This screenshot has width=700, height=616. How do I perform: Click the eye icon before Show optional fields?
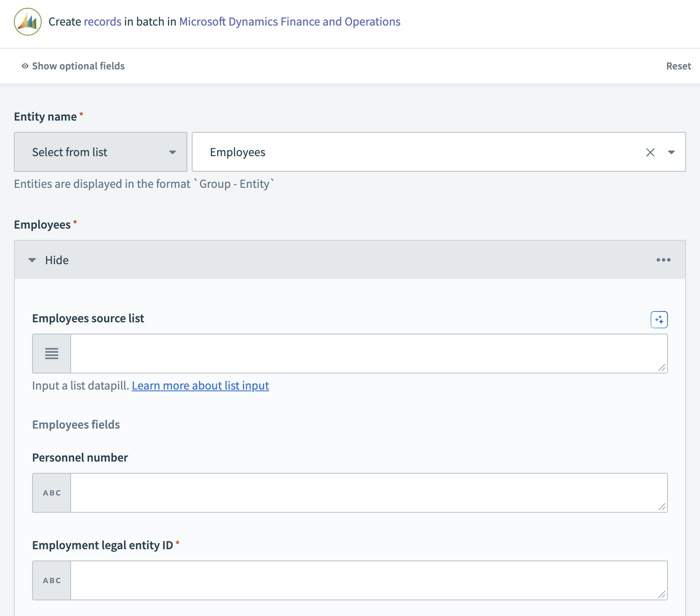[x=25, y=66]
